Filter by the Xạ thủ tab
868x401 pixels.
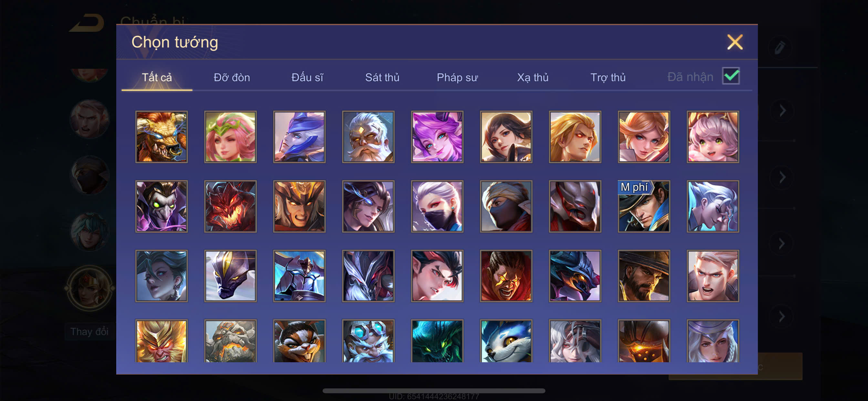pos(533,77)
